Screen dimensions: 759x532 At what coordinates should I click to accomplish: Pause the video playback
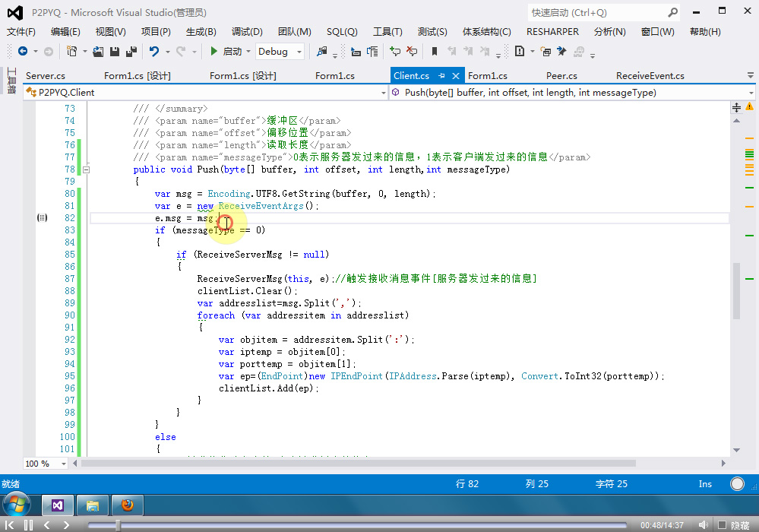tap(28, 525)
